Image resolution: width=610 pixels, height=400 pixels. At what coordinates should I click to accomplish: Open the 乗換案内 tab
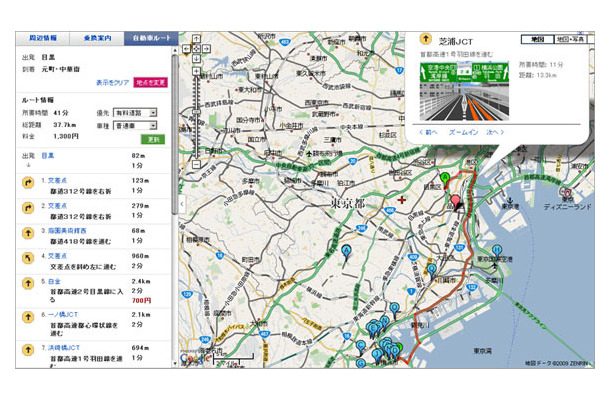tap(97, 38)
